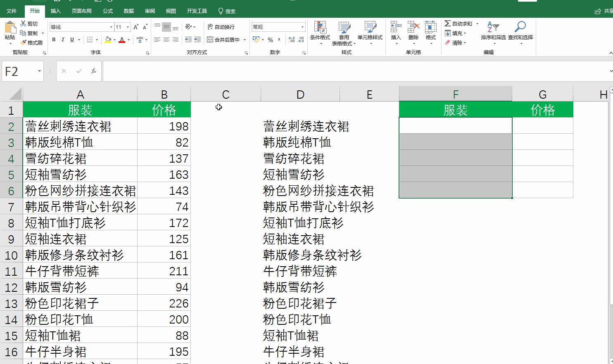The width and height of the screenshot is (613, 364).
Task: Open 条件格式 (Conditional Formatting)
Action: click(320, 33)
